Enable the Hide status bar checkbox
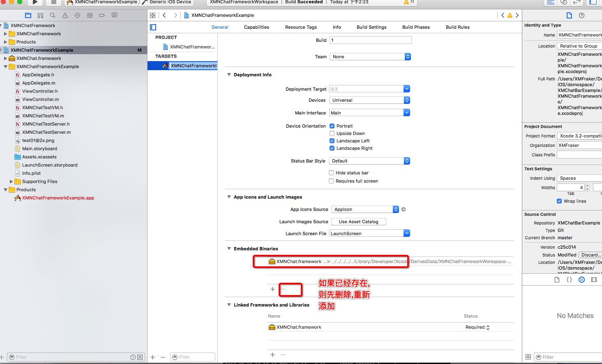602x364 pixels. coord(331,173)
